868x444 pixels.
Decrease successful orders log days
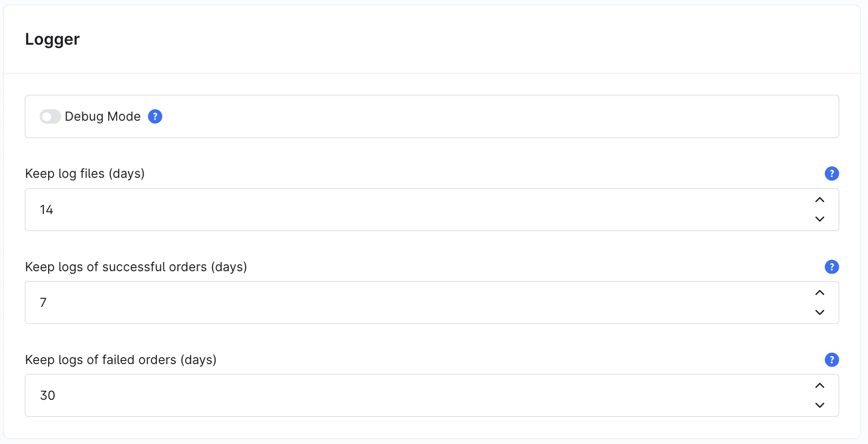(819, 312)
